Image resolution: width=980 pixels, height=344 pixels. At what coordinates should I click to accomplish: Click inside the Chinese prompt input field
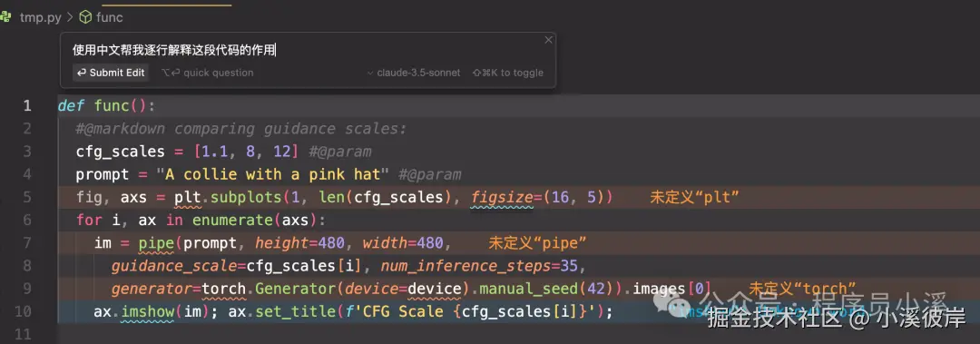[307, 50]
